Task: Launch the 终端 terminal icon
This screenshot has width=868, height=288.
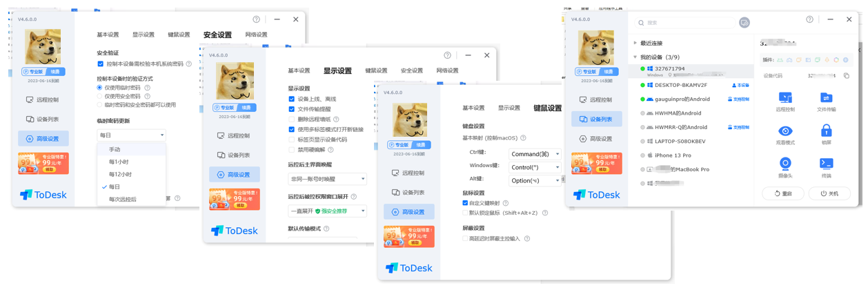Action: pyautogui.click(x=826, y=164)
